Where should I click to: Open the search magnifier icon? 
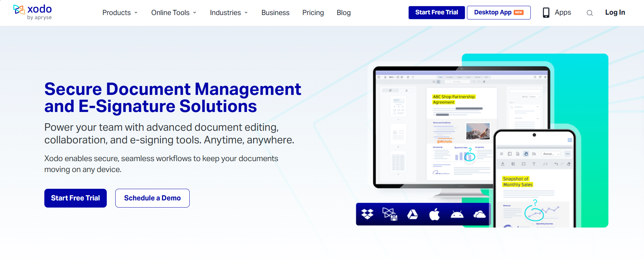click(x=589, y=13)
